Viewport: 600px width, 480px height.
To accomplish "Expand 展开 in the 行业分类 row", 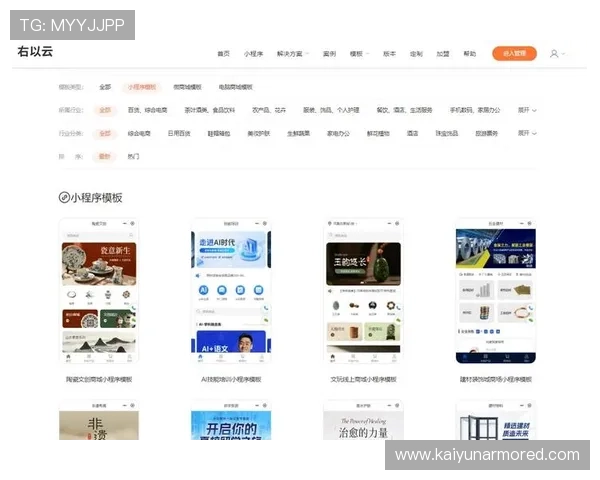I will pos(527,134).
